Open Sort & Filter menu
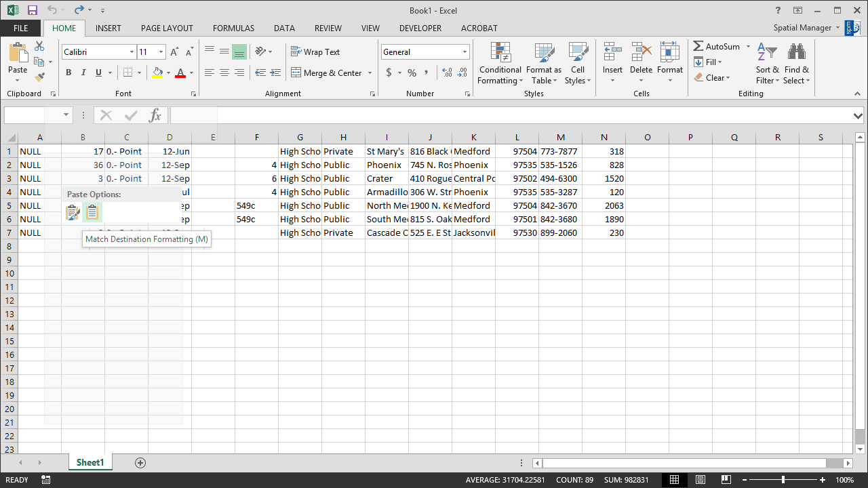868x488 pixels. tap(768, 63)
